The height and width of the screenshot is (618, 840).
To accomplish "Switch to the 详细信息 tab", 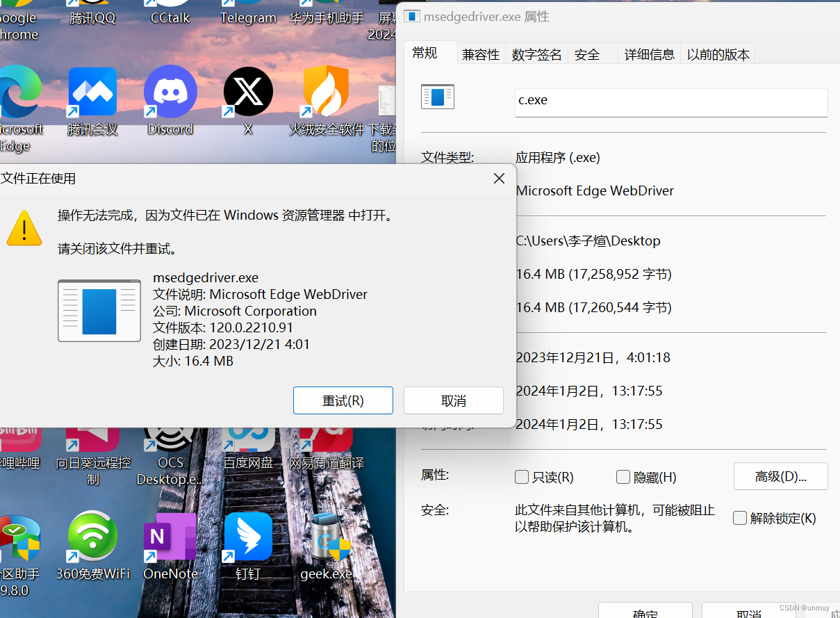I will pyautogui.click(x=650, y=54).
